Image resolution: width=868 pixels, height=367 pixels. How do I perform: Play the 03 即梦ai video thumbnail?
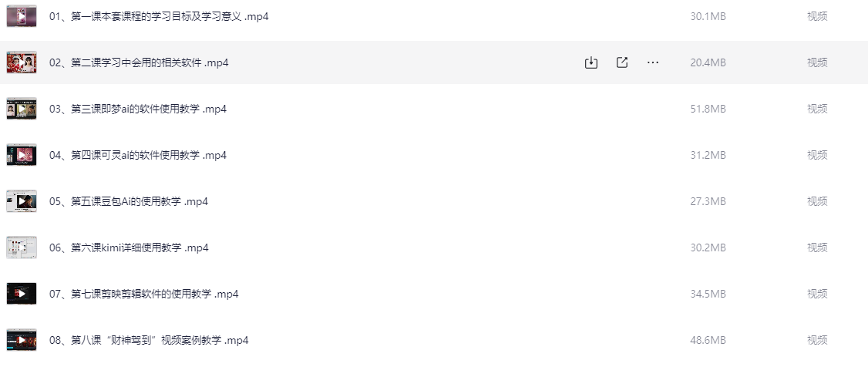pos(22,109)
